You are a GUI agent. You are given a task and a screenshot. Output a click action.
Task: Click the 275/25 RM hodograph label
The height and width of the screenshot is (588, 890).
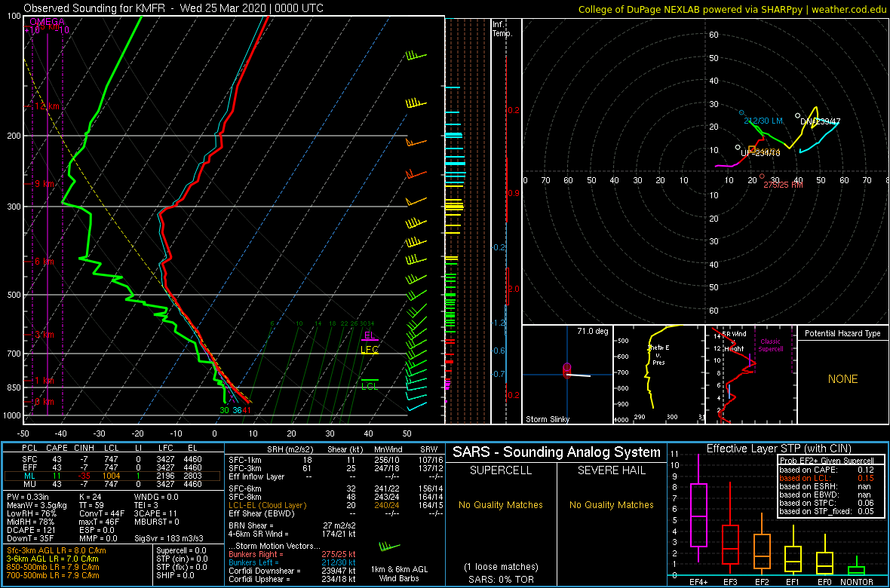tap(784, 185)
